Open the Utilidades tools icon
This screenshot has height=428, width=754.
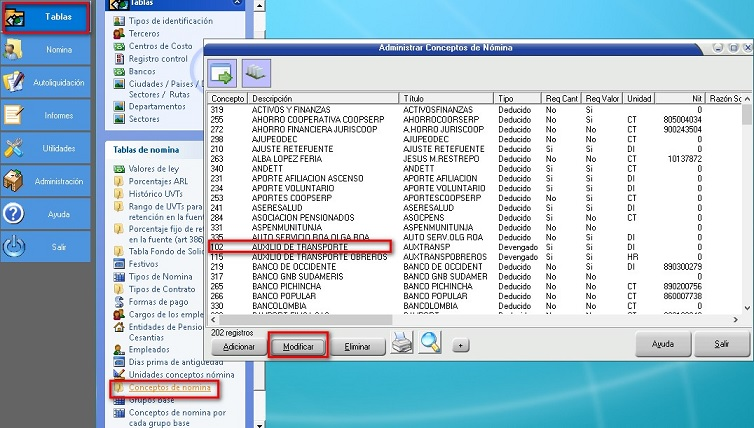tap(14, 148)
